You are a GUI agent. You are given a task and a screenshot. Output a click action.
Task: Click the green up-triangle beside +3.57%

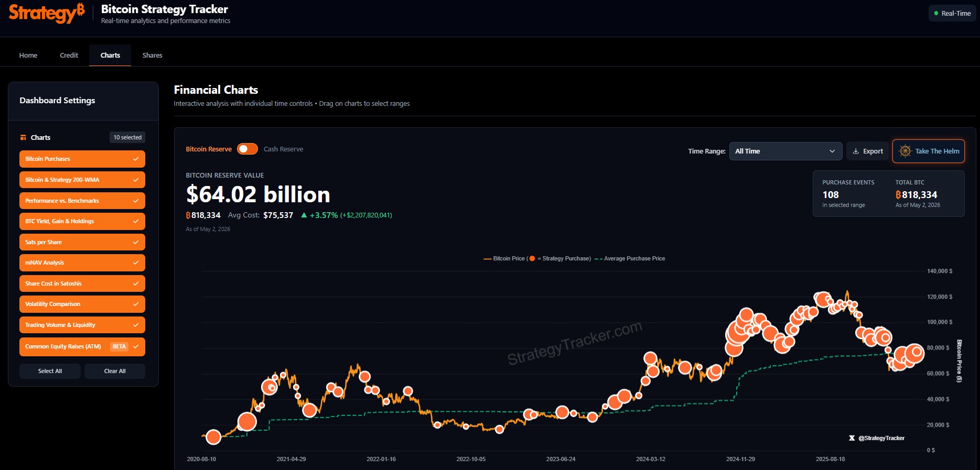coord(304,215)
